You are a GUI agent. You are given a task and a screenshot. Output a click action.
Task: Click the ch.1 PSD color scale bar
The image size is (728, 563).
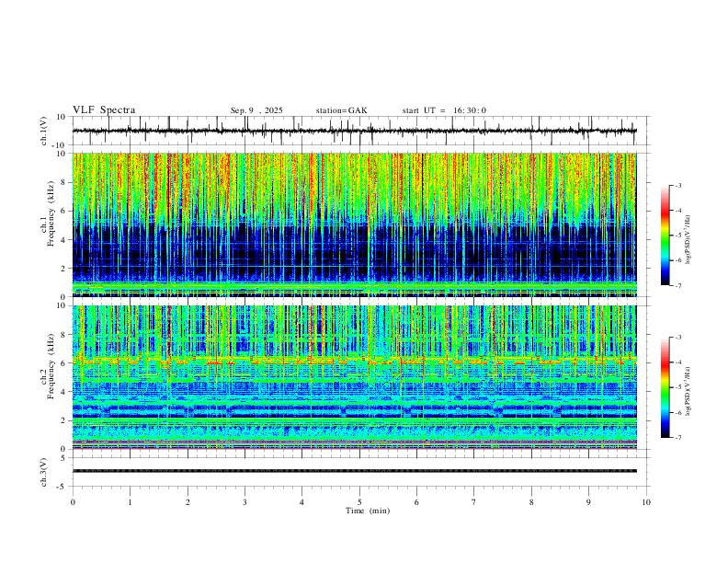665,236
